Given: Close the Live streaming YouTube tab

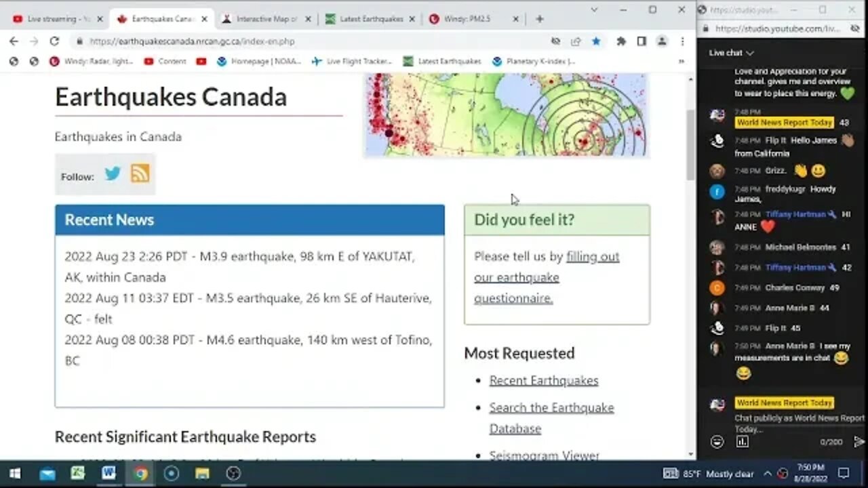Looking at the screenshot, I should pyautogui.click(x=100, y=19).
